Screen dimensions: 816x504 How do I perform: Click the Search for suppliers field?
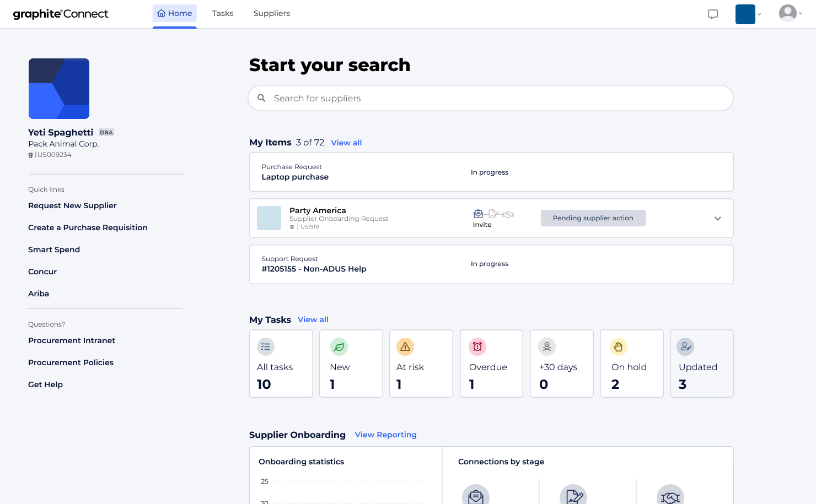[490, 98]
